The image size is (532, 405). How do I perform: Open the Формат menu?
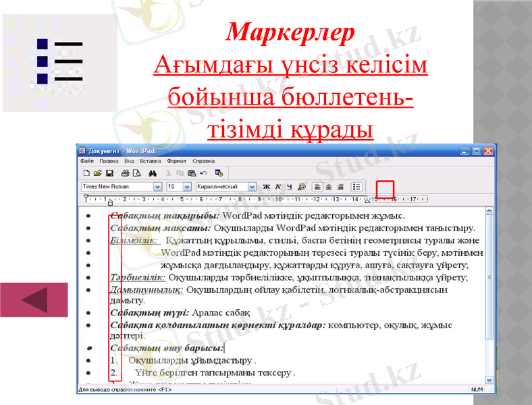(177, 161)
